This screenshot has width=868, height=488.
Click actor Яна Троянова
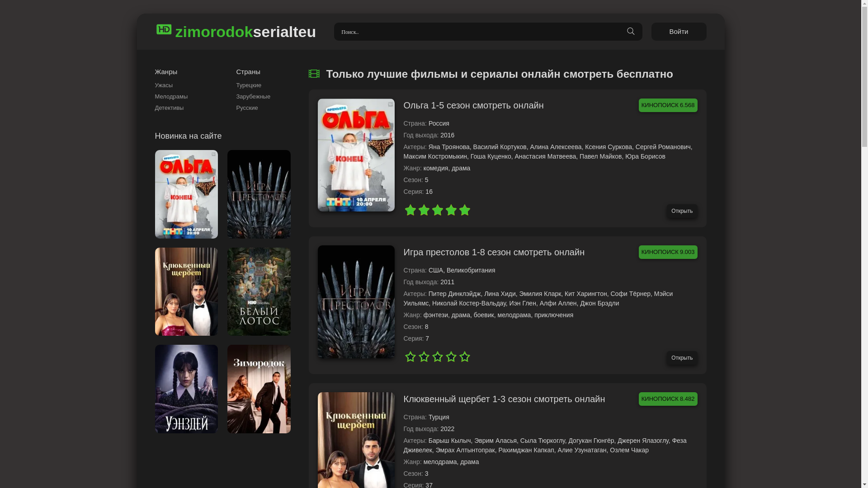click(x=449, y=147)
